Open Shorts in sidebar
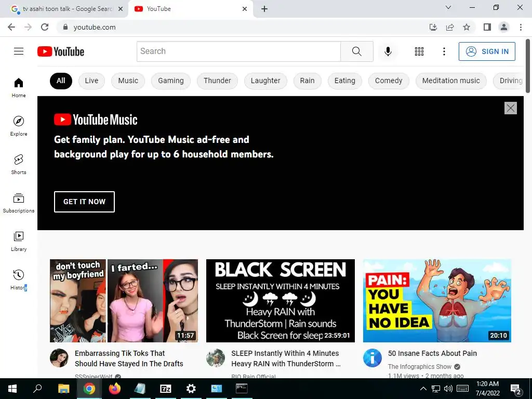Screen dimensions: 532x399 pos(19,164)
